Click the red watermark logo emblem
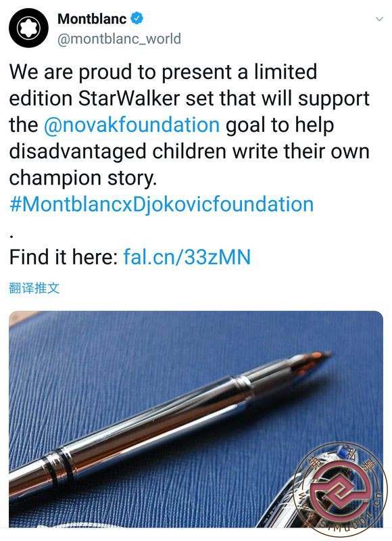392x541 pixels. click(x=339, y=490)
